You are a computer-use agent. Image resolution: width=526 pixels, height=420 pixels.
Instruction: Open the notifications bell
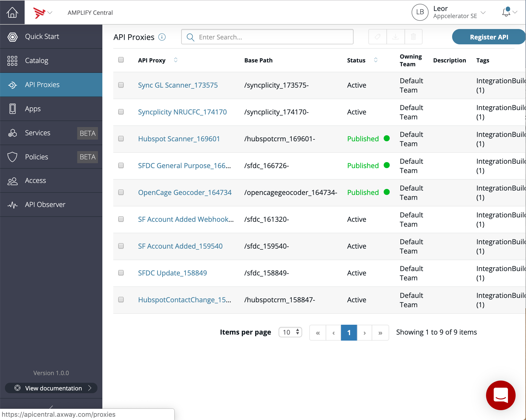click(x=506, y=12)
